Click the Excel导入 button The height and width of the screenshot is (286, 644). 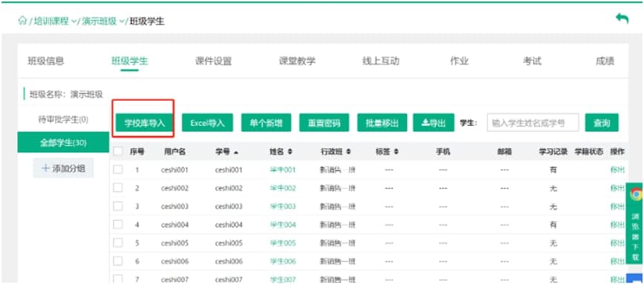click(x=208, y=123)
